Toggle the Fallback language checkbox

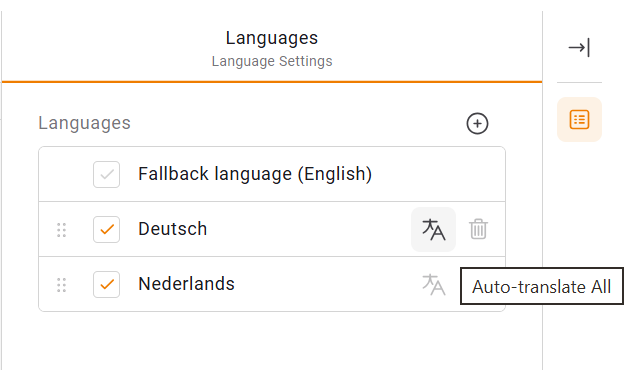point(106,175)
